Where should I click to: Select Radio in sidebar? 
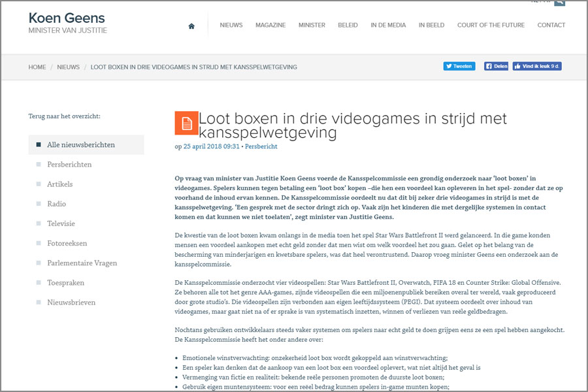coord(56,204)
